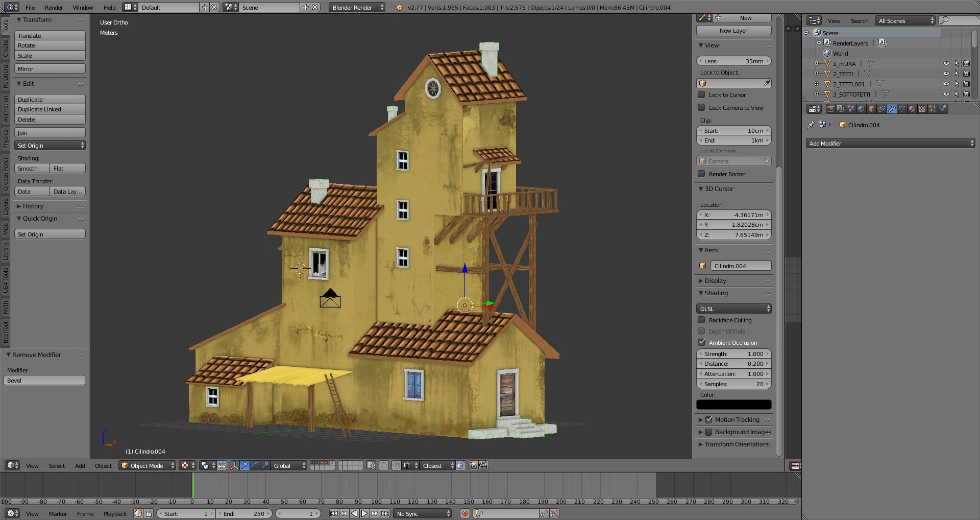The width and height of the screenshot is (980, 520).
Task: Click the Translate button
Action: [50, 35]
